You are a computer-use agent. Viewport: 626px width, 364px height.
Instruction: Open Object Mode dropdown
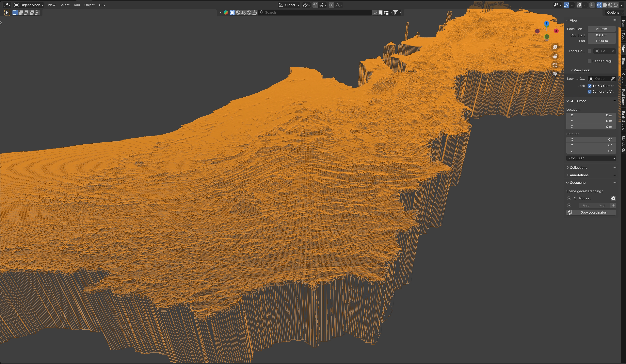coord(29,5)
